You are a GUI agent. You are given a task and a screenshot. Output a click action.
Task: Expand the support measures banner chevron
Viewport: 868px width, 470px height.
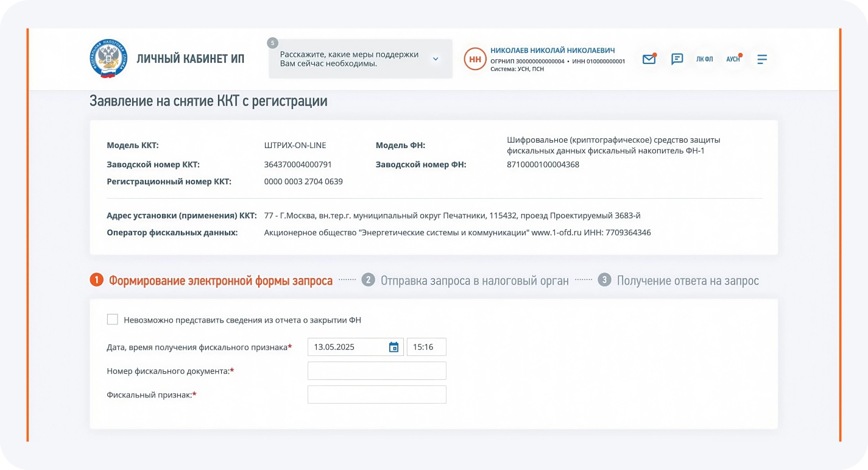tap(436, 59)
